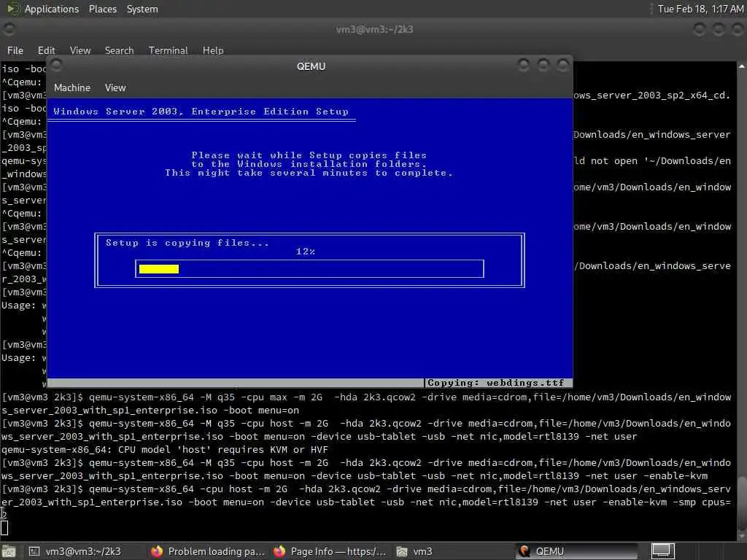747x560 pixels.
Task: Open the clock showing Tue Feb 18
Action: coord(700,9)
